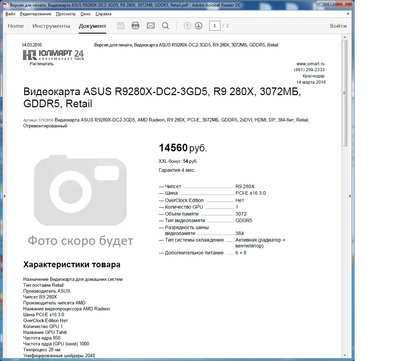Expand the right tools pane arrow
400x361 pixels.
[x=350, y=196]
